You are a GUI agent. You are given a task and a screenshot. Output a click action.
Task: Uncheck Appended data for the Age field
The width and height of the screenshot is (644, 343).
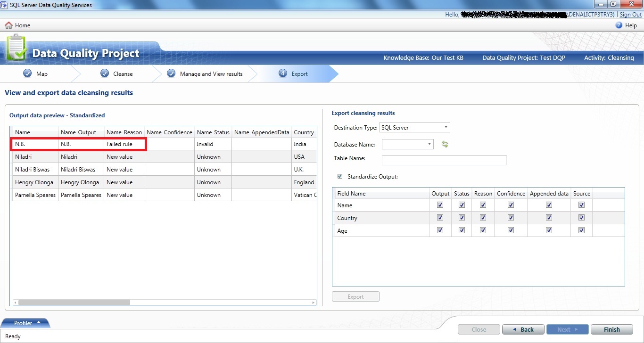point(549,230)
